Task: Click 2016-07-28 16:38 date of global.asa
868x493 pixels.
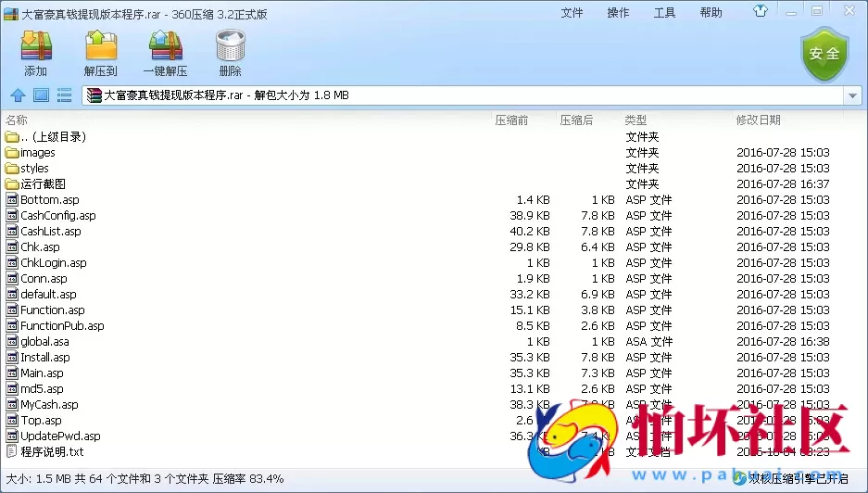Action: pos(783,342)
